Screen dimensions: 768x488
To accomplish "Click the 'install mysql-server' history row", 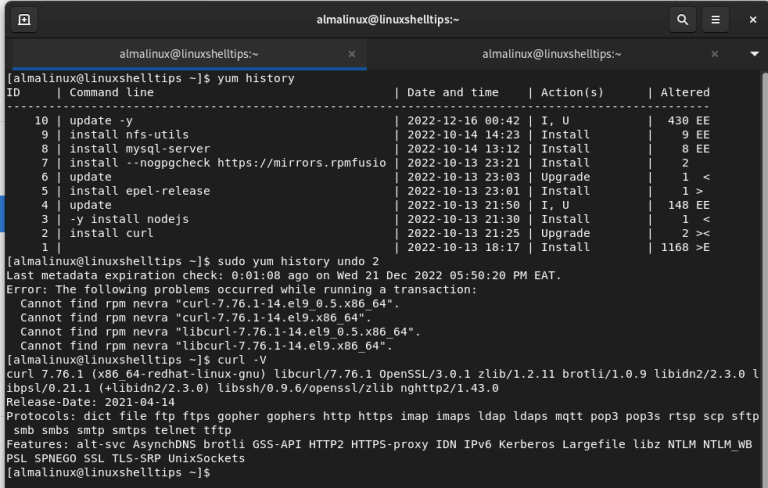I will click(x=139, y=148).
